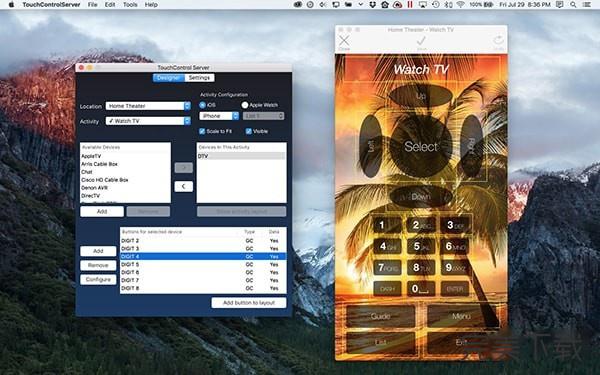Image resolution: width=600 pixels, height=375 pixels.
Task: Tap keypad digit 6 MNO on the remote
Action: point(455,246)
